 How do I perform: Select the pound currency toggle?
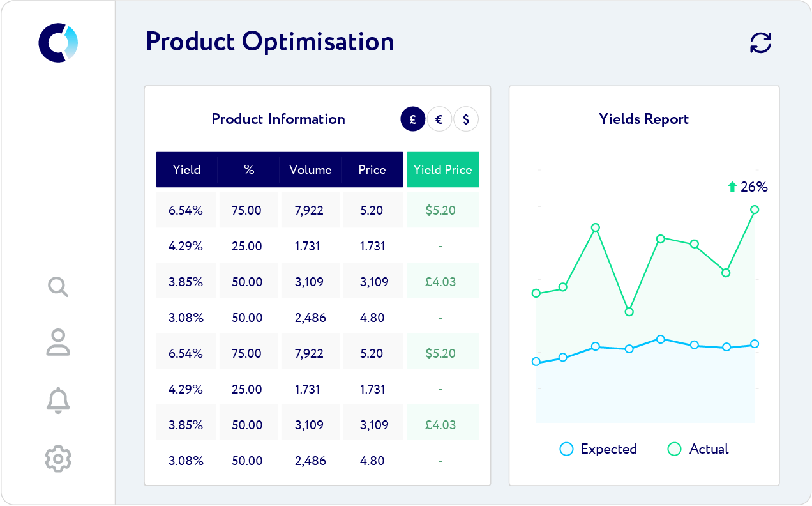413,119
